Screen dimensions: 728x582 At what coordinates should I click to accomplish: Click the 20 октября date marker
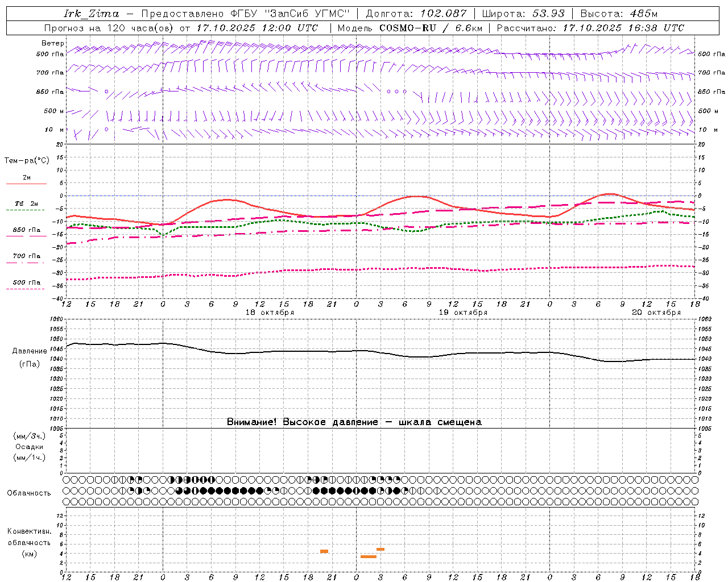click(x=656, y=313)
